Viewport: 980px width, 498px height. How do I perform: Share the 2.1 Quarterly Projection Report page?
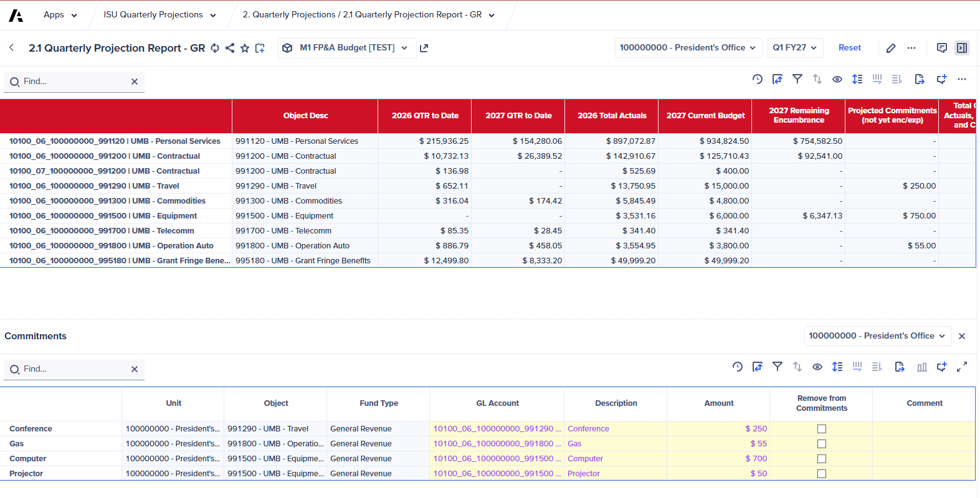(230, 48)
